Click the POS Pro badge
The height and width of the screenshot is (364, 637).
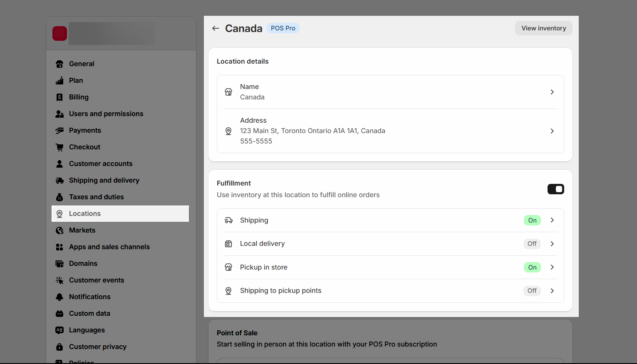283,28
